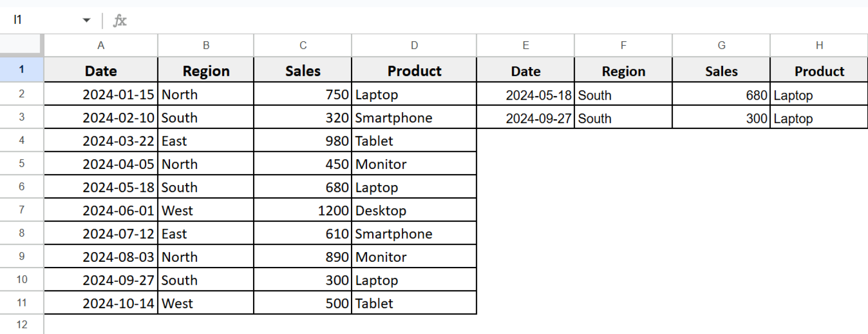
Task: Click the cell with date 2024-03-22
Action: (x=100, y=140)
